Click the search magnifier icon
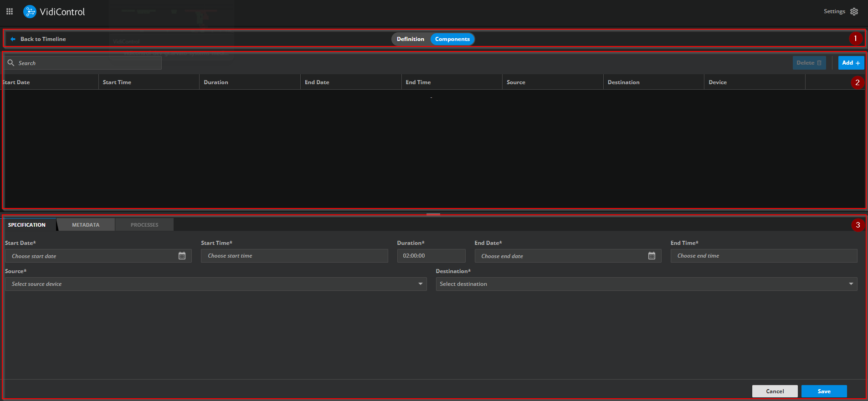Viewport: 868px width, 401px height. [11, 63]
